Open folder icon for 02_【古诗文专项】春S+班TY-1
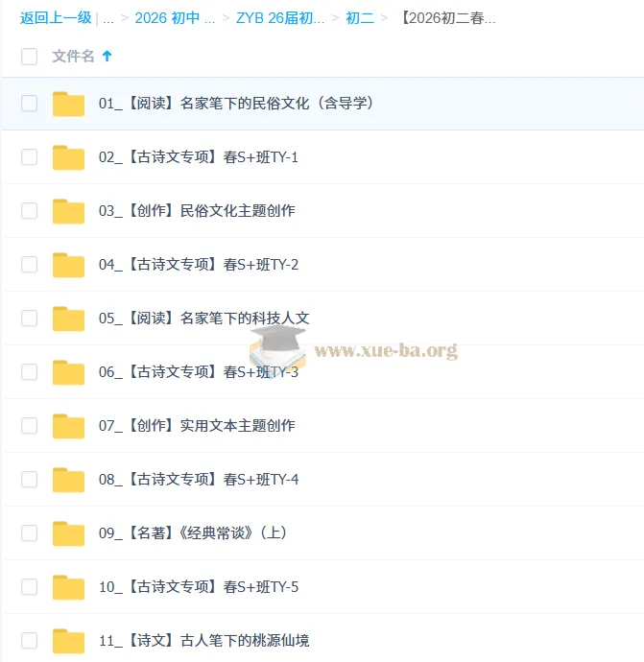 [x=68, y=157]
